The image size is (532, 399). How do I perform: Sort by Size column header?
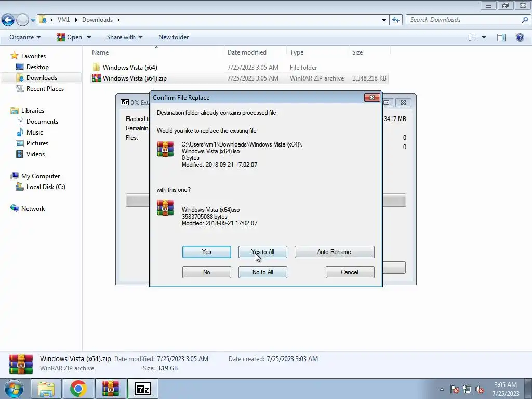357,52
